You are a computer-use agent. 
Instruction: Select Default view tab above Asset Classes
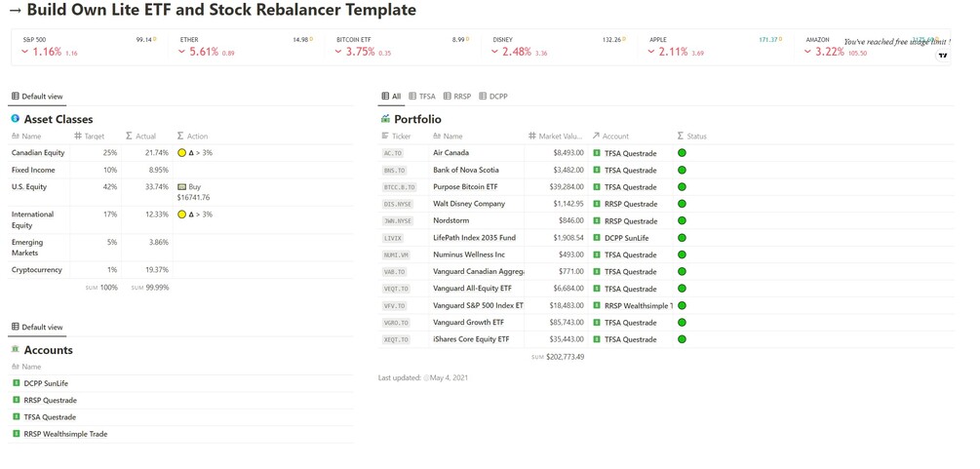click(37, 97)
